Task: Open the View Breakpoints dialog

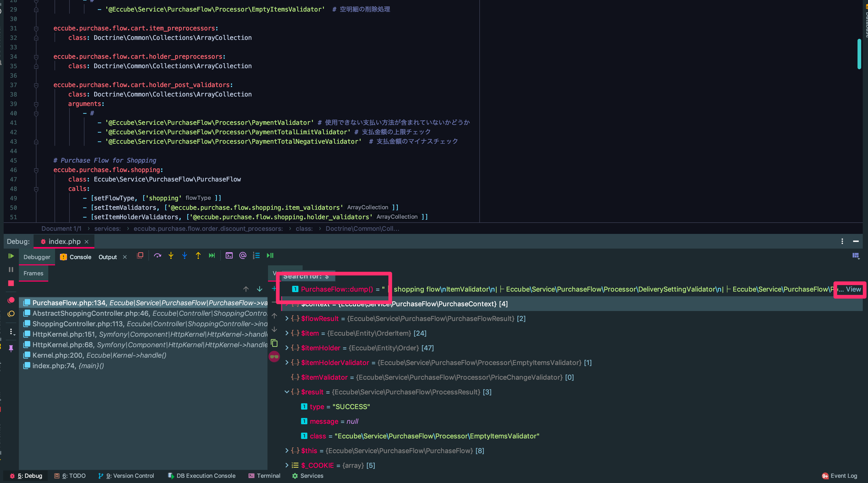Action: coord(11,300)
